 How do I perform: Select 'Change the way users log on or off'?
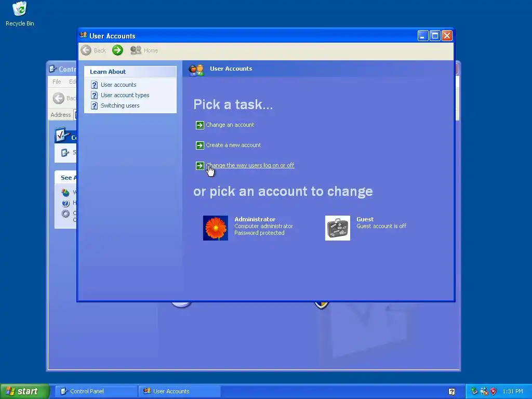[x=250, y=165]
